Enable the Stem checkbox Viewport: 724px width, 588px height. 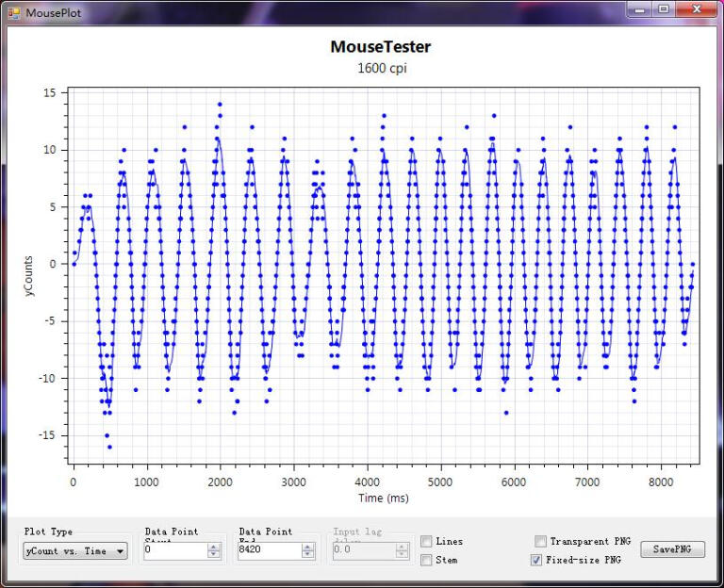coord(427,560)
